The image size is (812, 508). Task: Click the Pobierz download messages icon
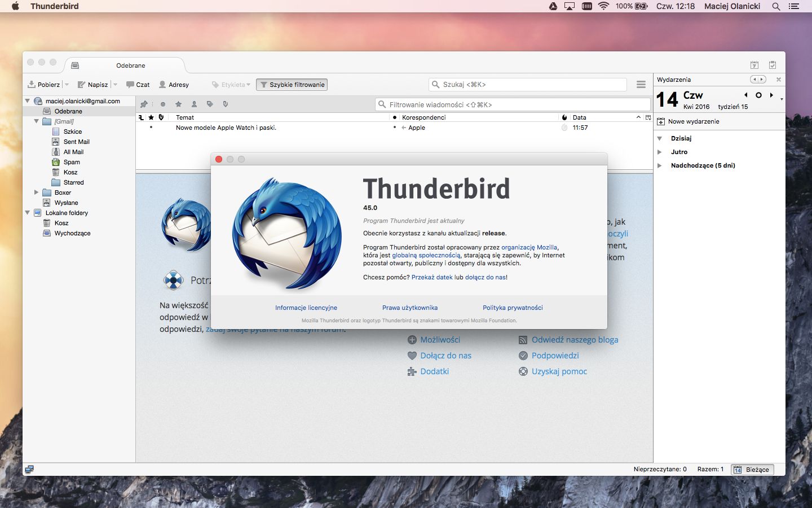pos(32,85)
